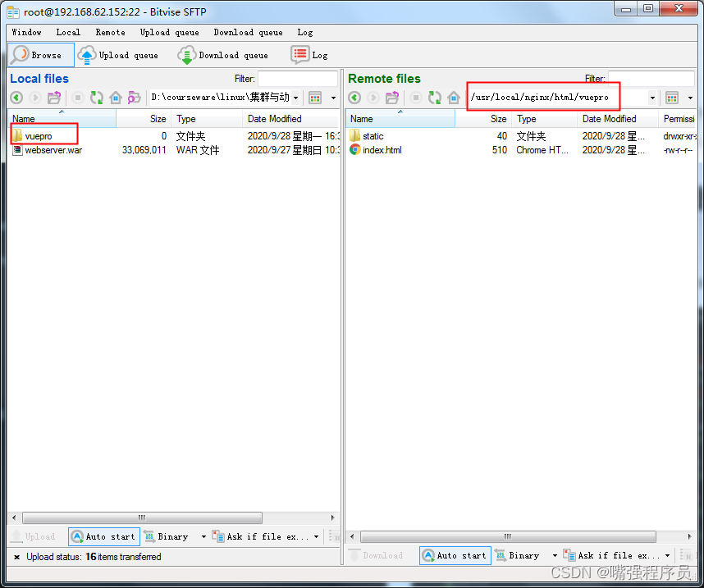Go forward in Remote files pane
The height and width of the screenshot is (588, 704).
point(373,98)
